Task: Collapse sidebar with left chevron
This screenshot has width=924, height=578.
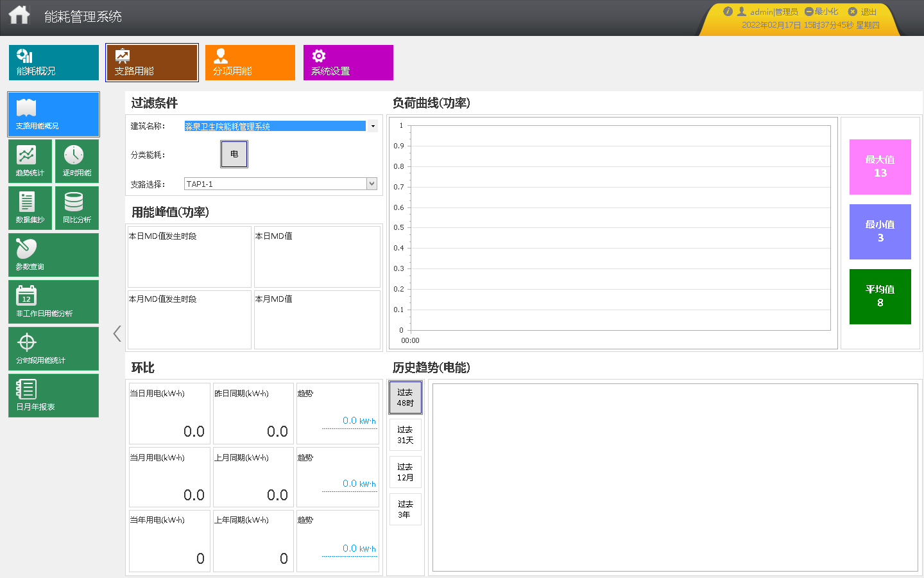Action: 117,333
